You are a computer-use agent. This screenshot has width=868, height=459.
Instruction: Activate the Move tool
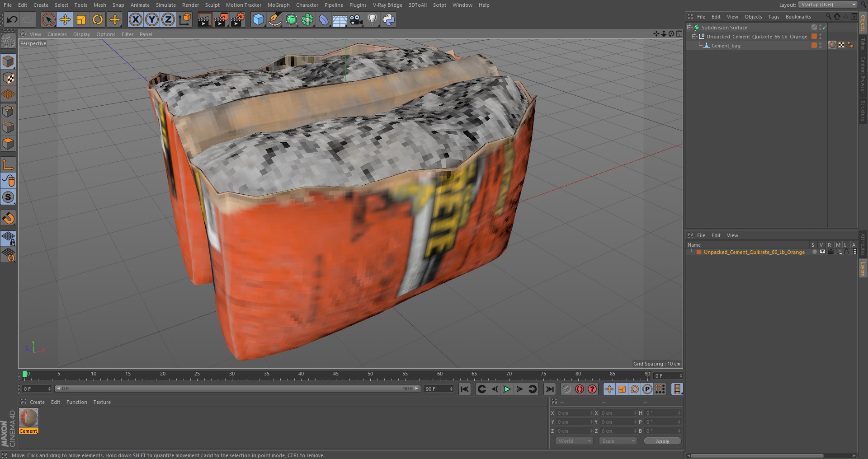(65, 19)
